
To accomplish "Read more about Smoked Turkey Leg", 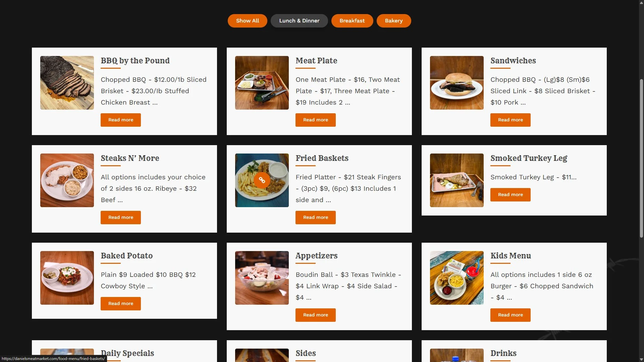I will (x=511, y=195).
